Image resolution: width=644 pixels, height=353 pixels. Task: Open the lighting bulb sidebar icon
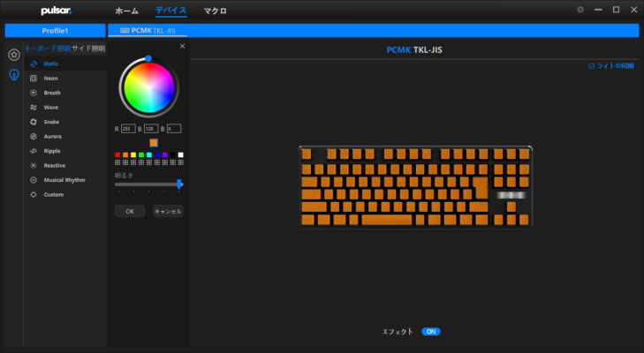[14, 75]
